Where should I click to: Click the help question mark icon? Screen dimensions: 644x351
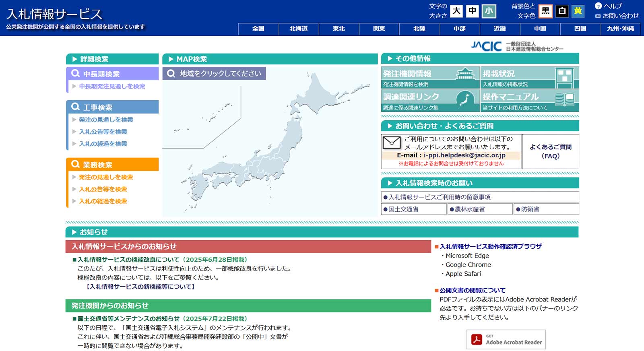click(x=598, y=6)
